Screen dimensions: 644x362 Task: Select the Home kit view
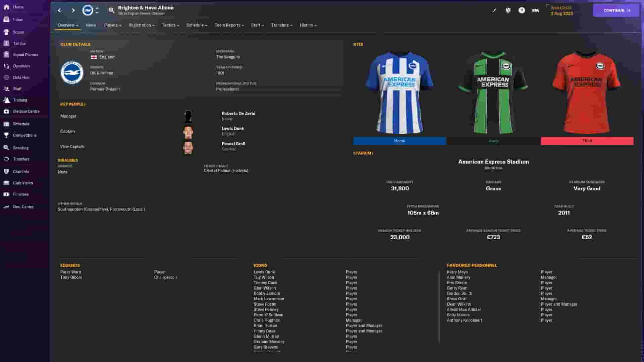pos(399,141)
